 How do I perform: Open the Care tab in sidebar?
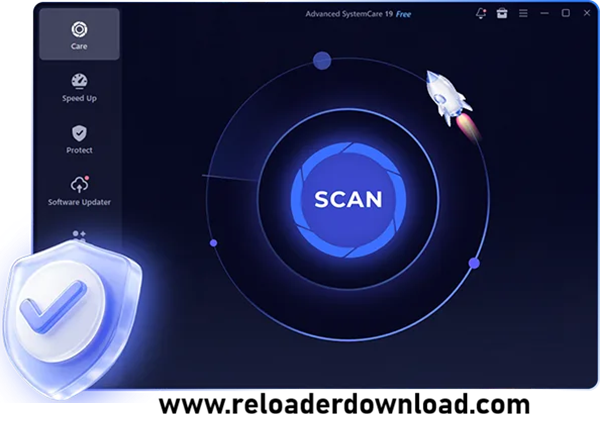pos(79,34)
